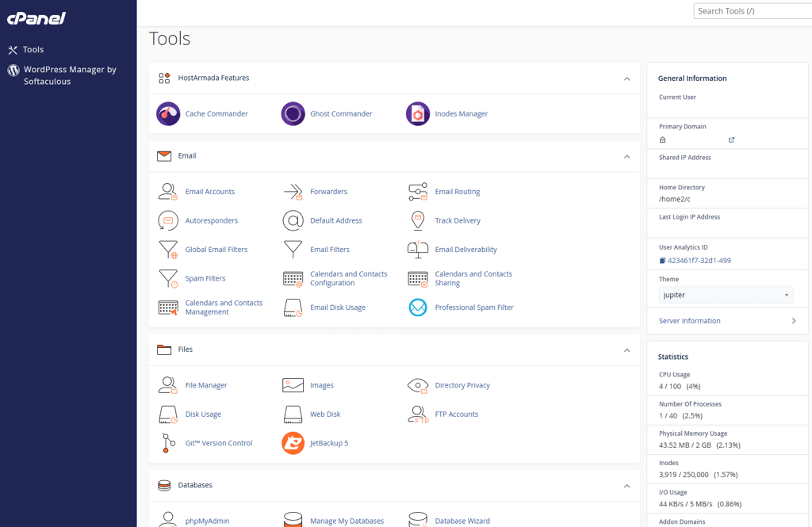Open the Images picture icon

[x=293, y=385]
